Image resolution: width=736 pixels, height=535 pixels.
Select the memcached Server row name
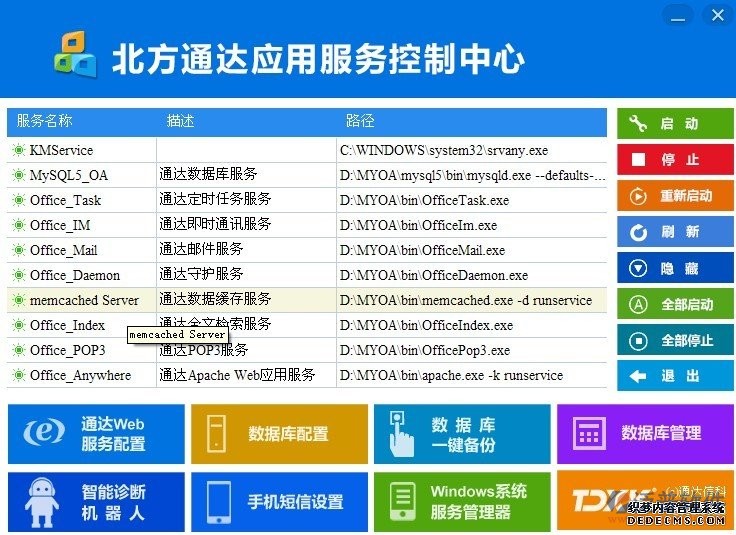pyautogui.click(x=84, y=300)
